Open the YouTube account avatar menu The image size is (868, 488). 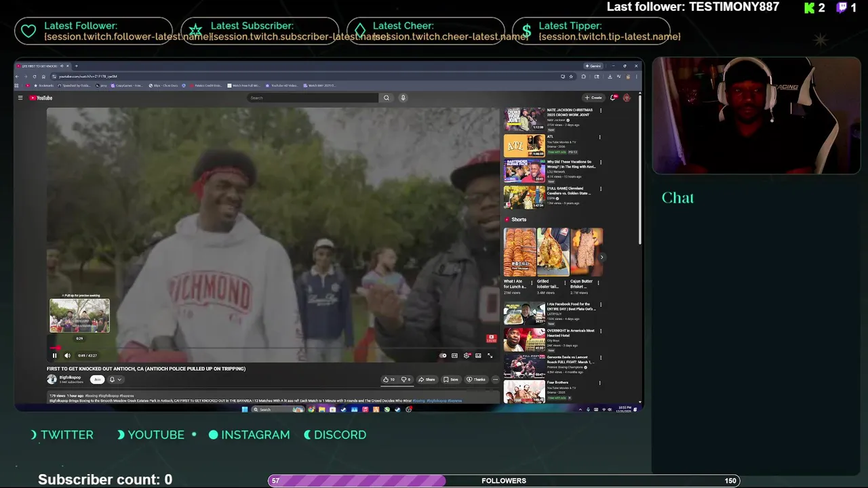(627, 98)
